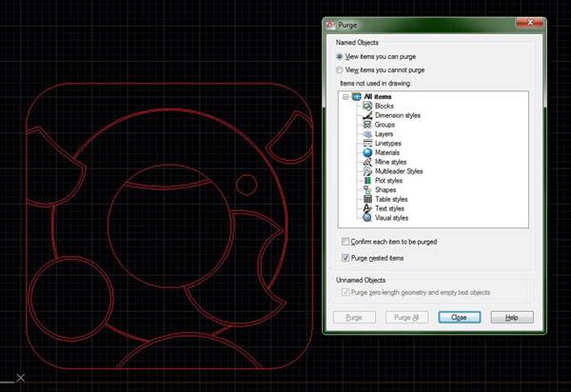The image size is (571, 392).
Task: Enable 'Confirm each item to be purged'
Action: (x=345, y=243)
